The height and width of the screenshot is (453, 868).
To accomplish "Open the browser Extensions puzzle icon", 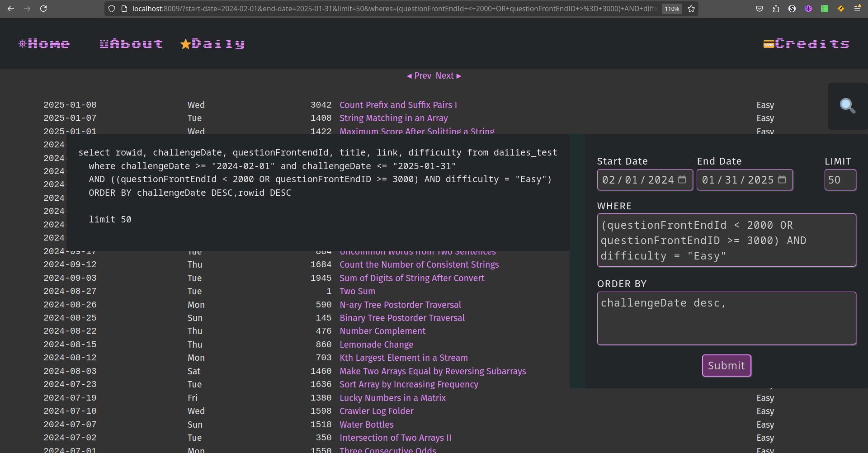I will (776, 9).
